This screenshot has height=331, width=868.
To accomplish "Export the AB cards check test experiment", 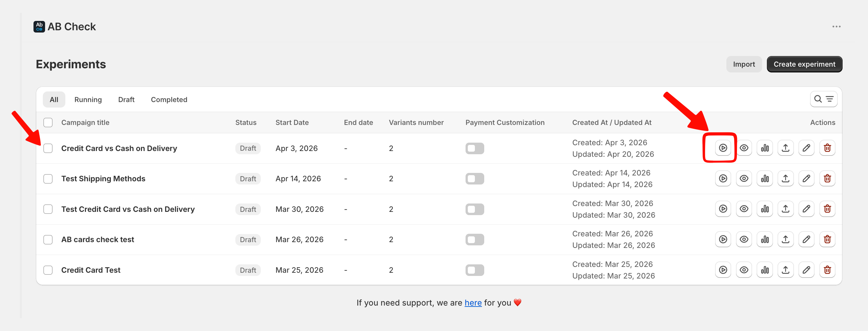I will (786, 239).
